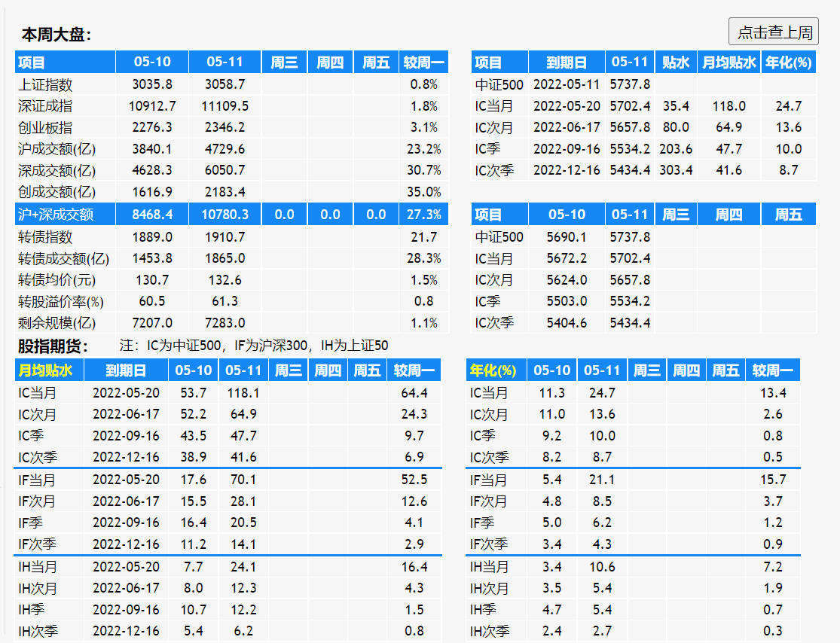840x643 pixels.
Task: Select the yellow 月均贴水 header cell
Action: pyautogui.click(x=45, y=370)
